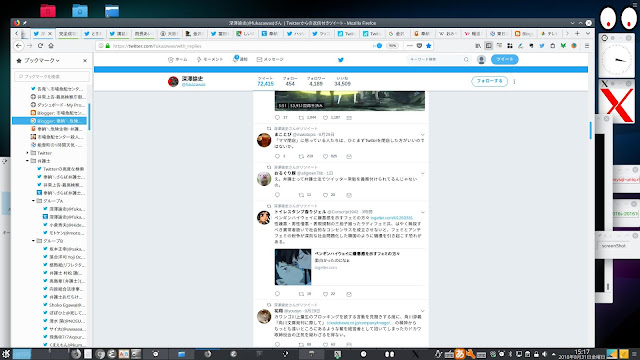640x360 pixels.
Task: Go to the browser home page
Action: pyautogui.click(x=51, y=46)
